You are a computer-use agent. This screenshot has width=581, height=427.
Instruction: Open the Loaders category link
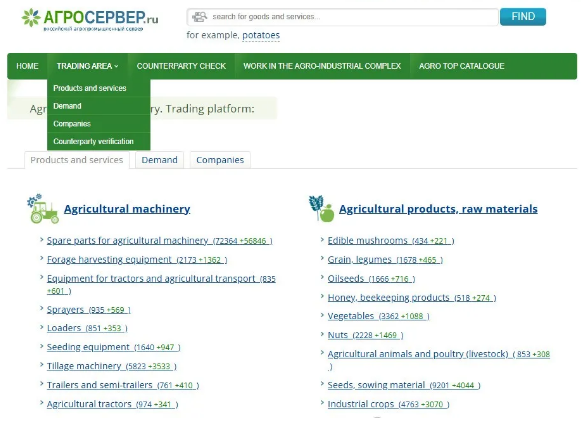point(87,328)
